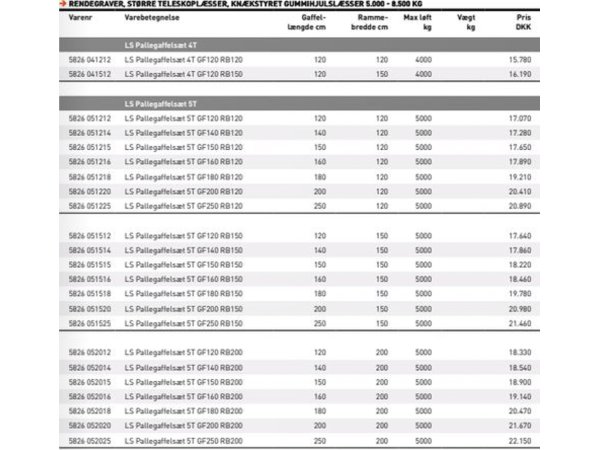Image resolution: width=600 pixels, height=450 pixels.
Task: Click the Varenr column header
Action: coord(82,17)
